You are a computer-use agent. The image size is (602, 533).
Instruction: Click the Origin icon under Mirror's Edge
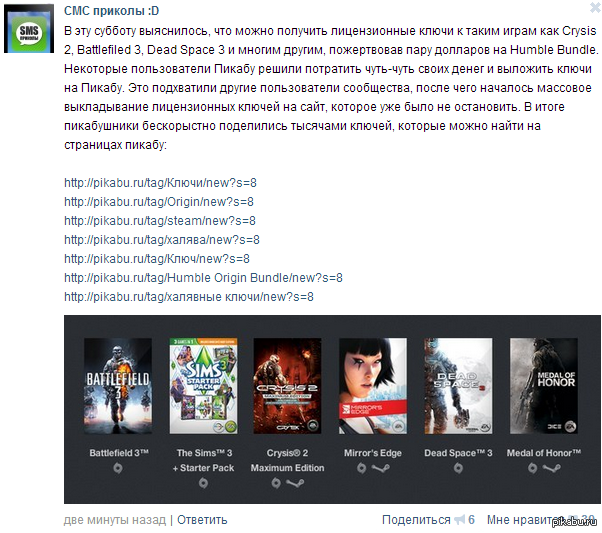(x=362, y=468)
